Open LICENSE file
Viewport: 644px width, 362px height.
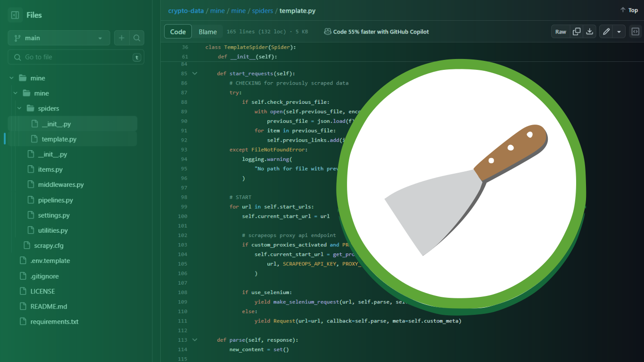coord(42,291)
